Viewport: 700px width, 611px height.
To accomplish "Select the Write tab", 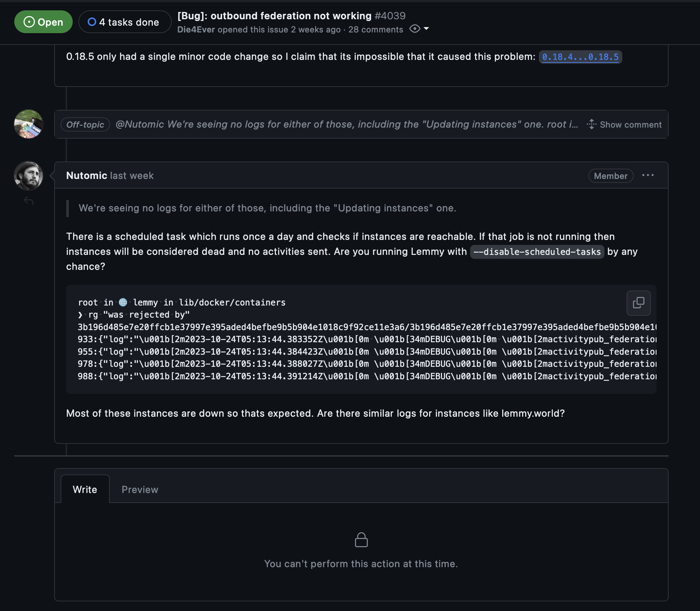I will 85,489.
